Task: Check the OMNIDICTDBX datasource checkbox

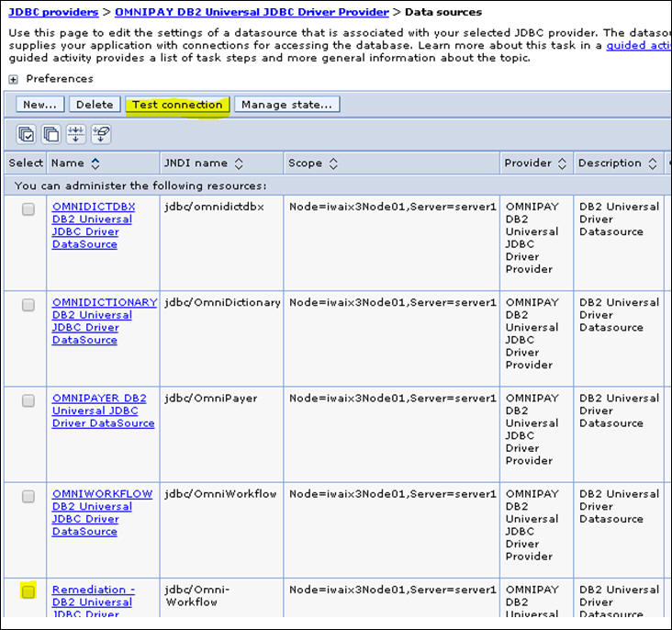Action: pyautogui.click(x=28, y=209)
